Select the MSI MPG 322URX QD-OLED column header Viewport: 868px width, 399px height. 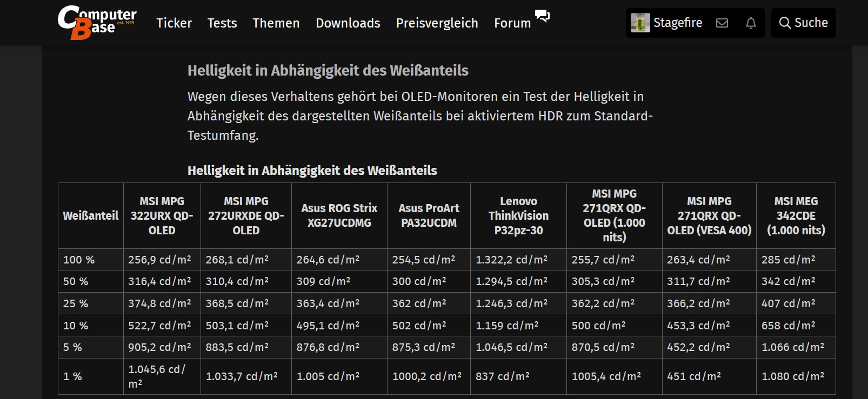point(162,215)
